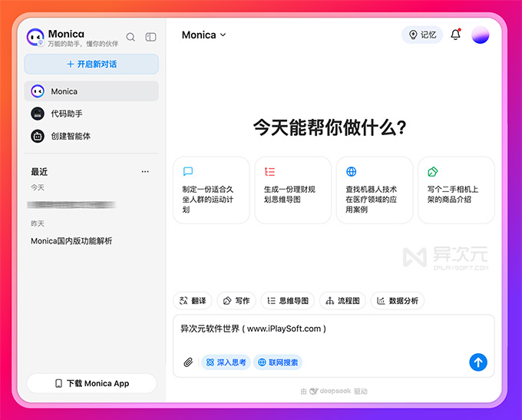Click the red mind map icon on second card

269,171
